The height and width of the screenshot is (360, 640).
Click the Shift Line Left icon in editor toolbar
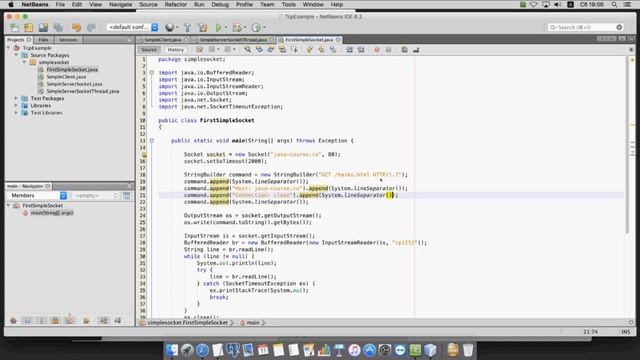click(x=349, y=50)
